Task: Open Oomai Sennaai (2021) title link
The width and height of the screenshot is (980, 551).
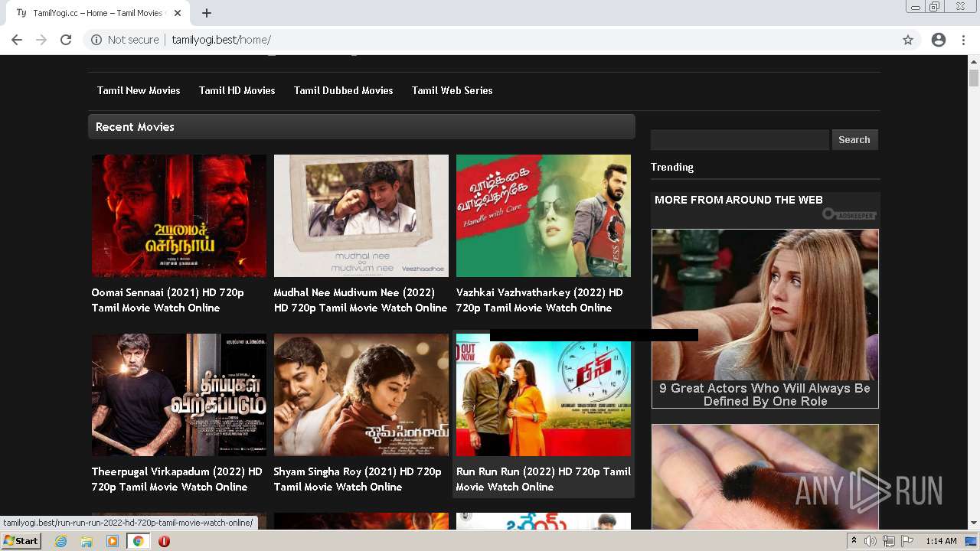Action: pos(168,300)
